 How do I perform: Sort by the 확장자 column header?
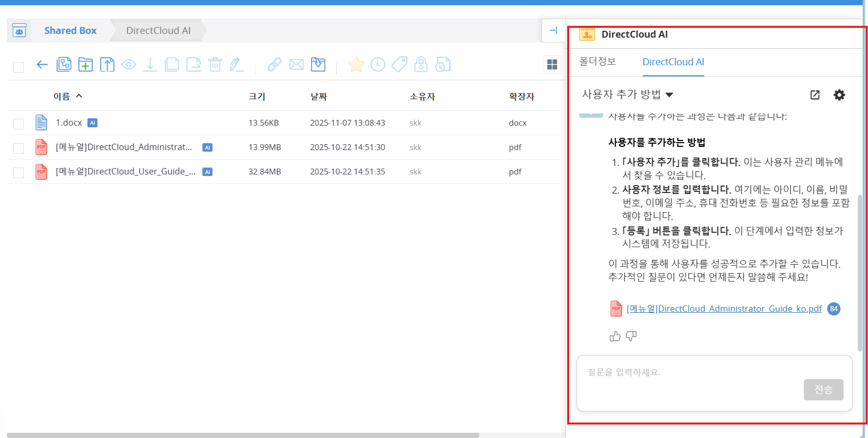coord(522,97)
